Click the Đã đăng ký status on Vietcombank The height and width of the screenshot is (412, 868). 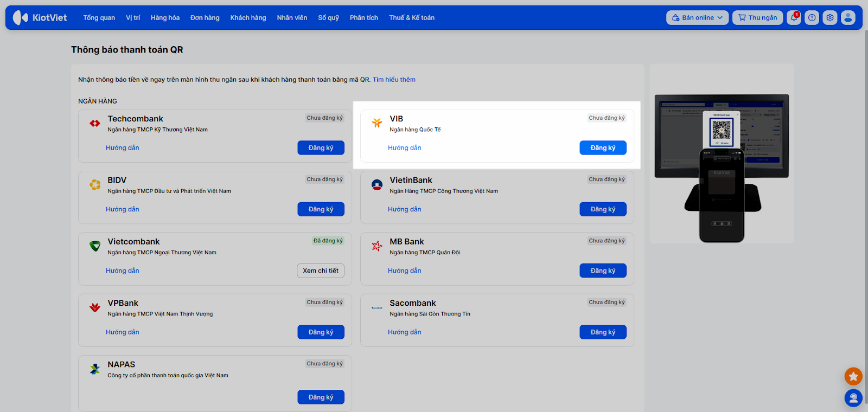pos(328,241)
